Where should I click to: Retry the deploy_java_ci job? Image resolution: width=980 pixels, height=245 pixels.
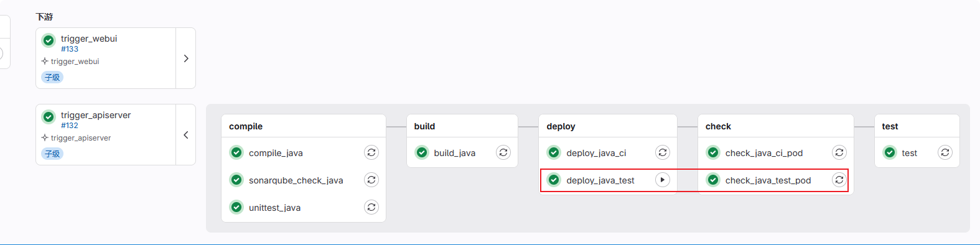pos(663,152)
